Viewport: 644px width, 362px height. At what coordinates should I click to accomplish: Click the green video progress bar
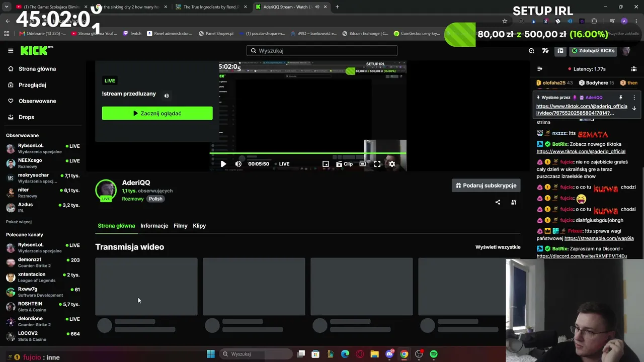coord(308,153)
